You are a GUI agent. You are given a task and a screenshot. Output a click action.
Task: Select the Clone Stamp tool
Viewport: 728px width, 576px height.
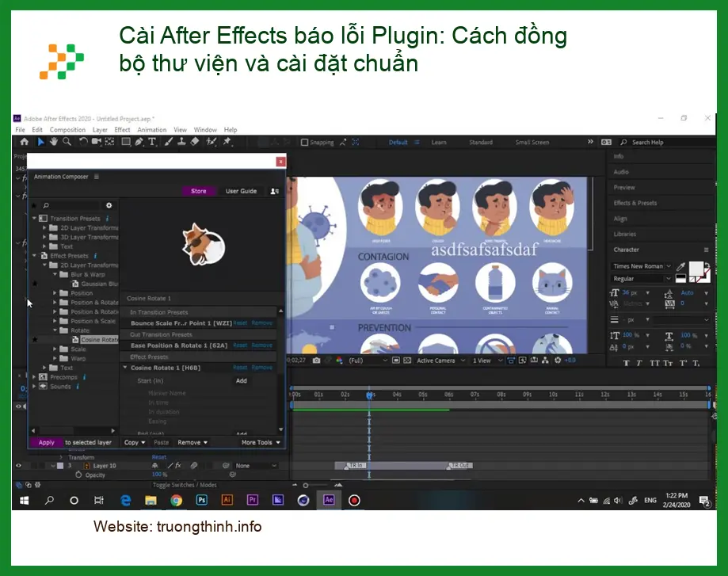181,142
